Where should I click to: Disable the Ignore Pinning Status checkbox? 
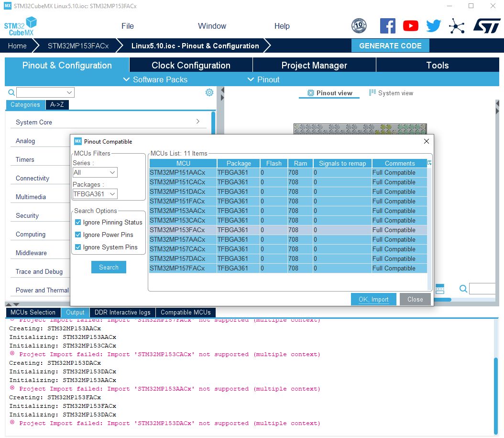coord(78,222)
